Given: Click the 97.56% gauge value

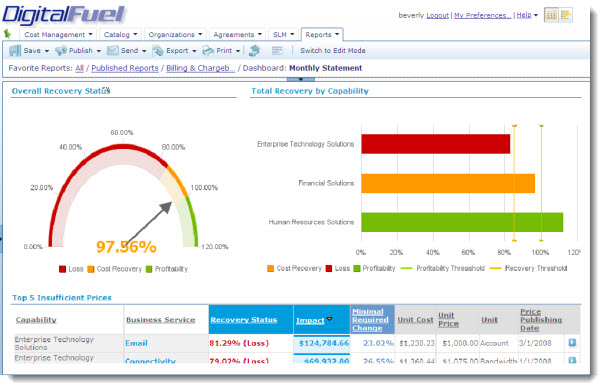Looking at the screenshot, I should (x=126, y=247).
